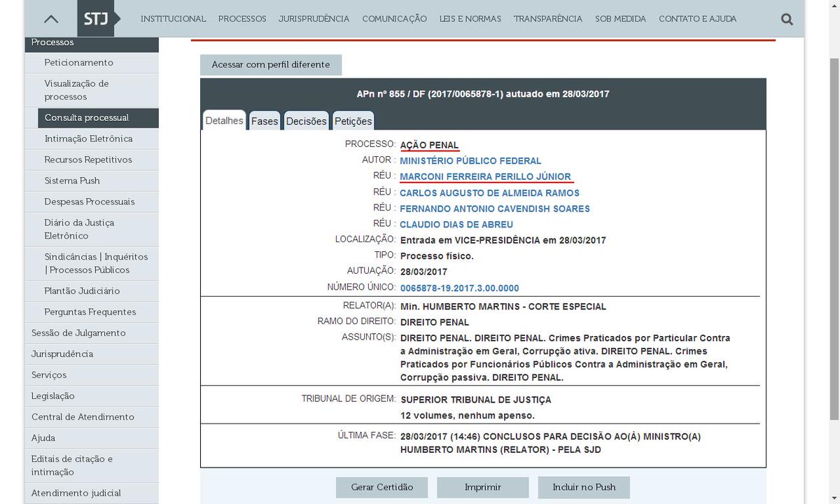Go to Jurisprudência in the sidebar

coord(92,353)
